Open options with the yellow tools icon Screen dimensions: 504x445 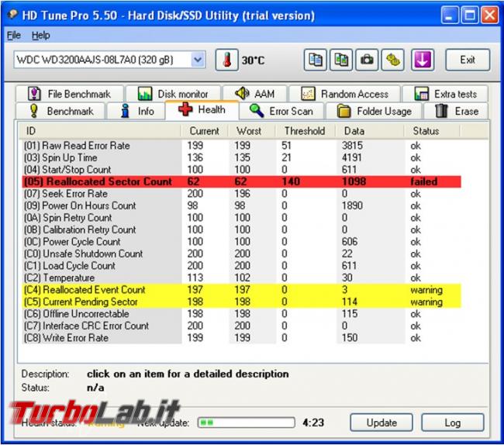[x=392, y=60]
